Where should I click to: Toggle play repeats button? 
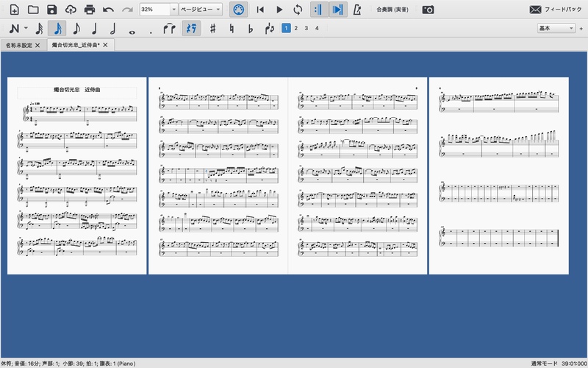(318, 10)
